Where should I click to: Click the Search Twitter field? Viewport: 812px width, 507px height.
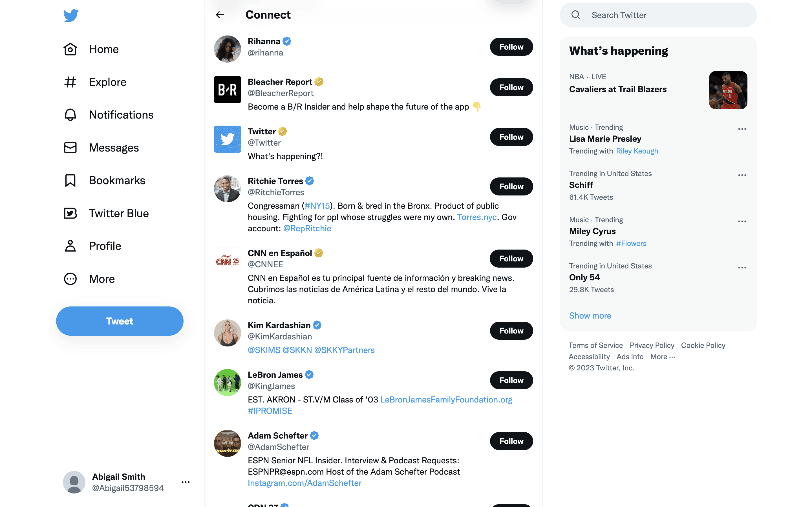[658, 15]
